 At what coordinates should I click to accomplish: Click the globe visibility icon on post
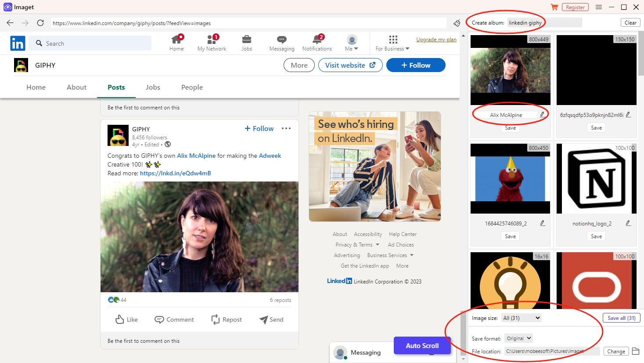click(168, 144)
